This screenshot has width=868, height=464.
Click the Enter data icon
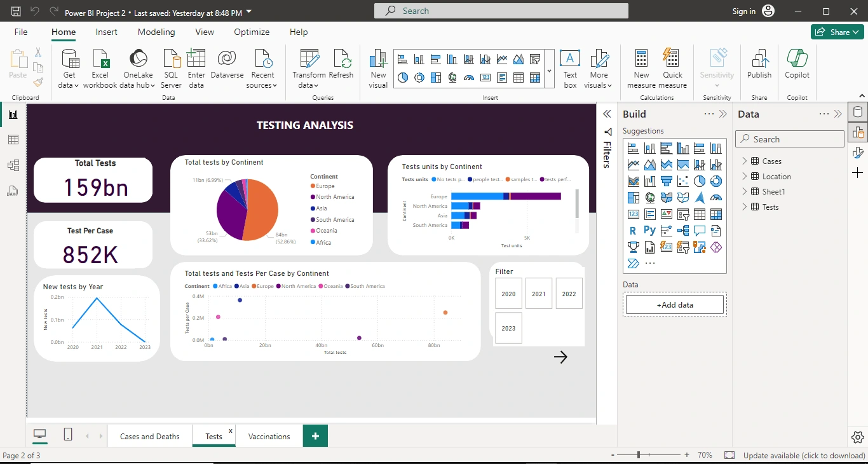click(196, 59)
